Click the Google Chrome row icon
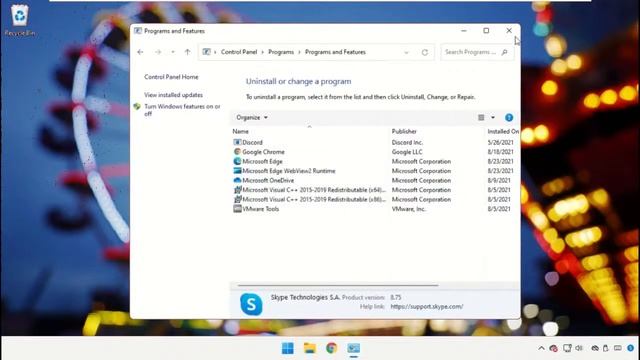Viewport: 640px width, 360px height. click(237, 151)
